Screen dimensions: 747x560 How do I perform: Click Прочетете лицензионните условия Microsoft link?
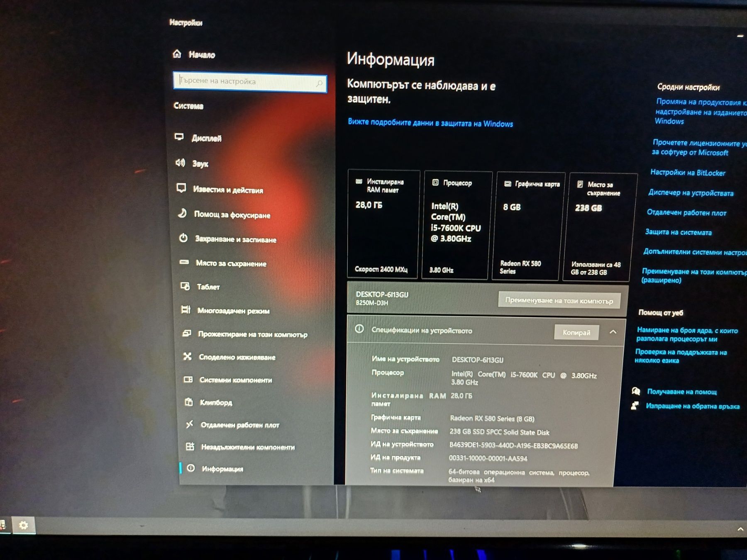point(698,147)
